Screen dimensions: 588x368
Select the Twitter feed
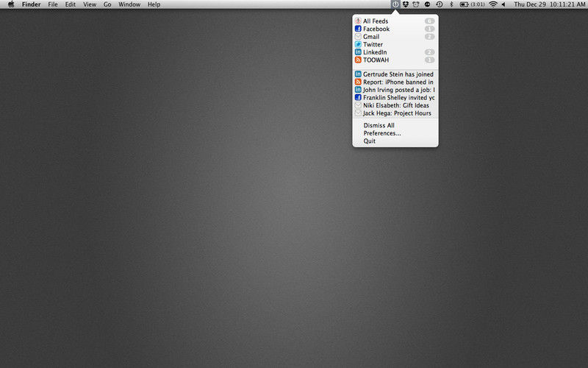coord(395,44)
